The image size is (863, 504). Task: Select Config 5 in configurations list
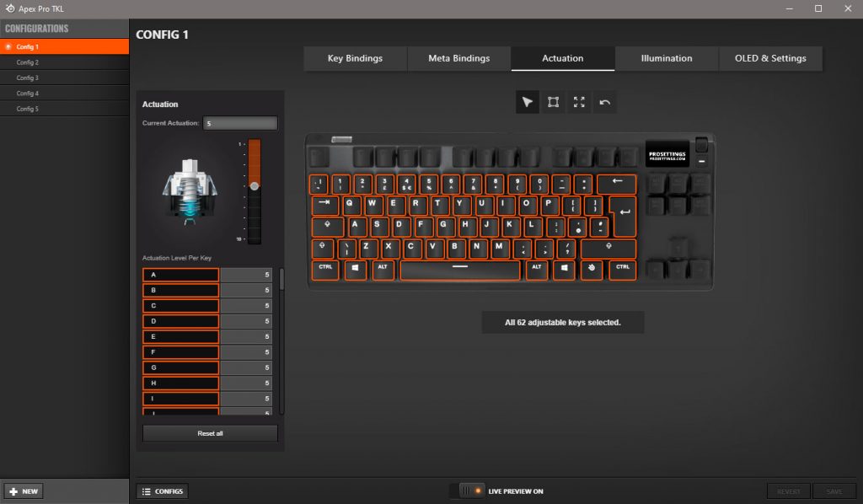[64, 109]
